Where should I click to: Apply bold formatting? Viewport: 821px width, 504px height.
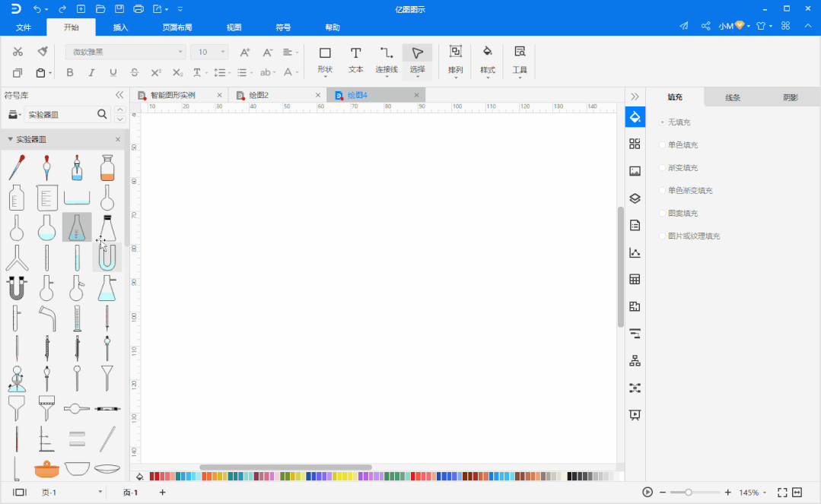coord(70,73)
